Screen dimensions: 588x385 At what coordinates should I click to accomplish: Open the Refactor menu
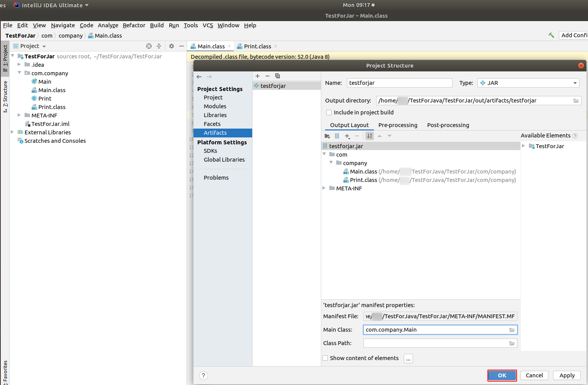click(x=134, y=25)
